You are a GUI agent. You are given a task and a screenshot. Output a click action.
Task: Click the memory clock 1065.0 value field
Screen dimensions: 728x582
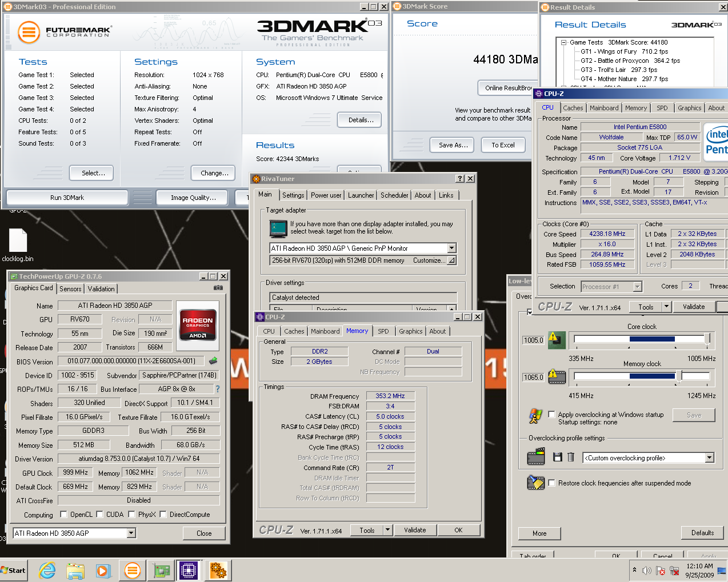click(x=533, y=378)
